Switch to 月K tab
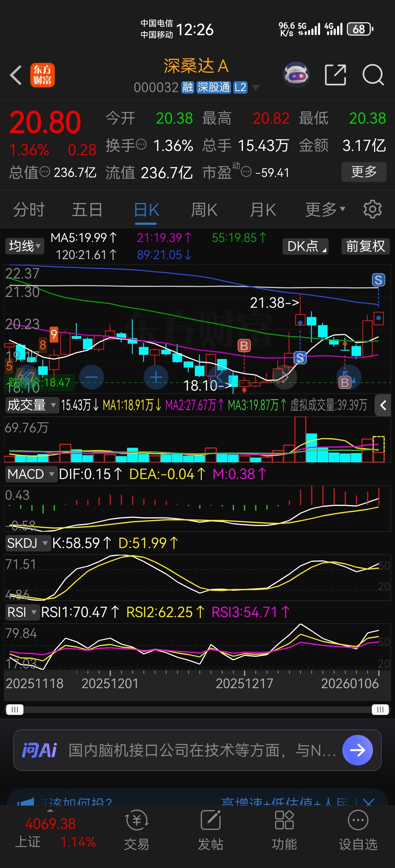The height and width of the screenshot is (868, 395). (x=263, y=209)
